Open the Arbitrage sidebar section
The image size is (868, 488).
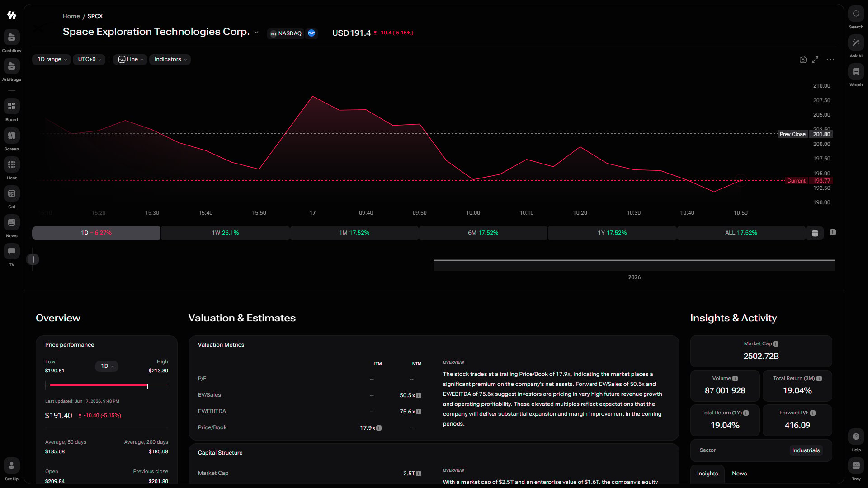(12, 66)
